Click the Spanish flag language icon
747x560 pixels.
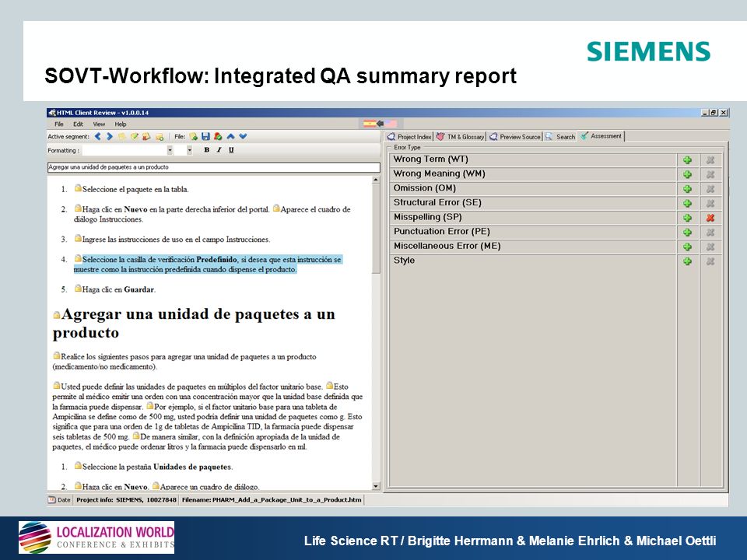point(370,124)
